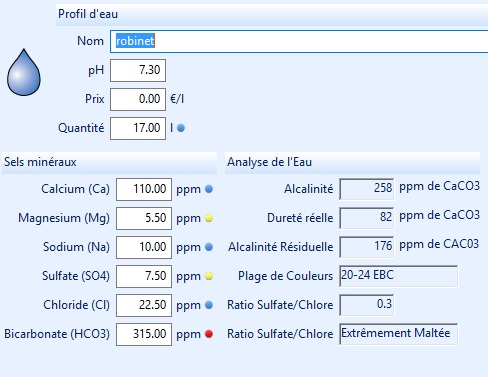Click the Profil d'eau section header
The image size is (488, 377).
pos(272,15)
